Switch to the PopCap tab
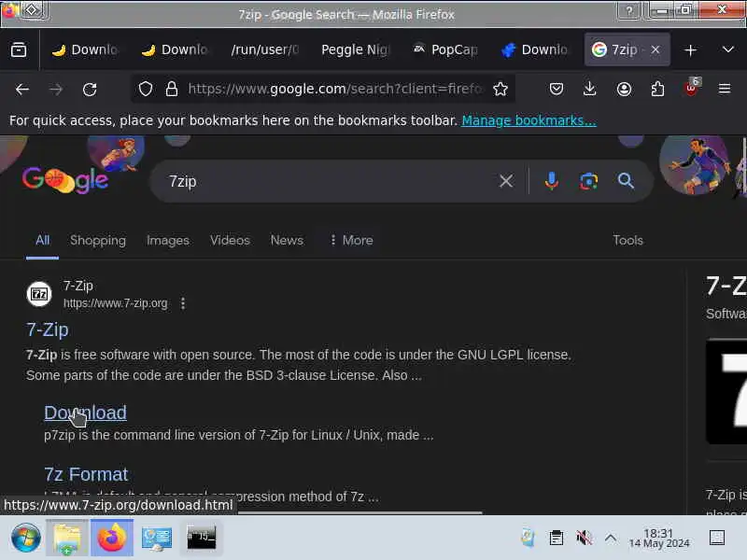This screenshot has width=747, height=560. [x=445, y=49]
